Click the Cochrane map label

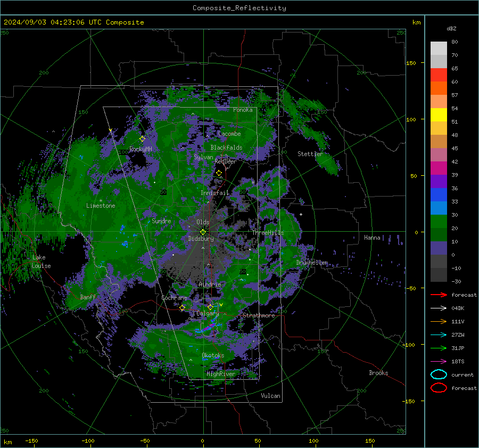pyautogui.click(x=174, y=298)
